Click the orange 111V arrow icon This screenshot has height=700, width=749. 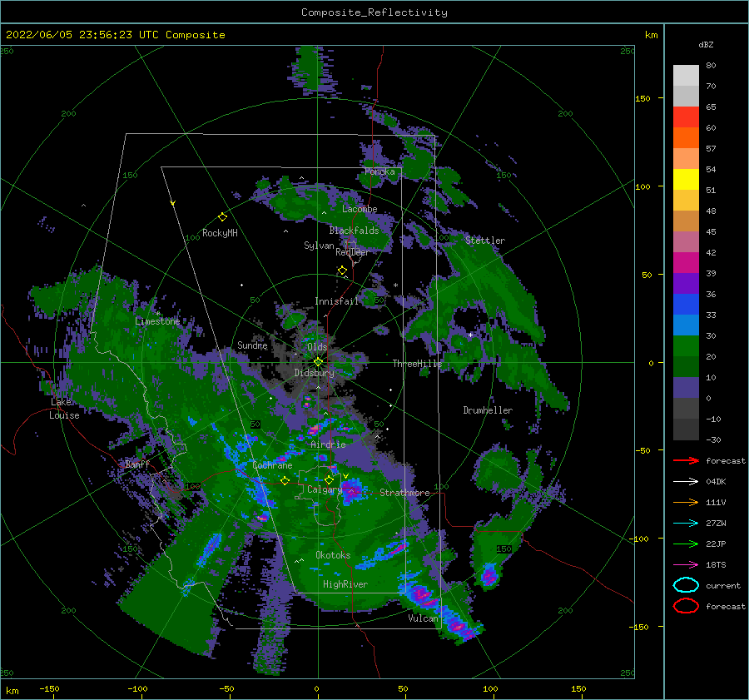tap(686, 502)
